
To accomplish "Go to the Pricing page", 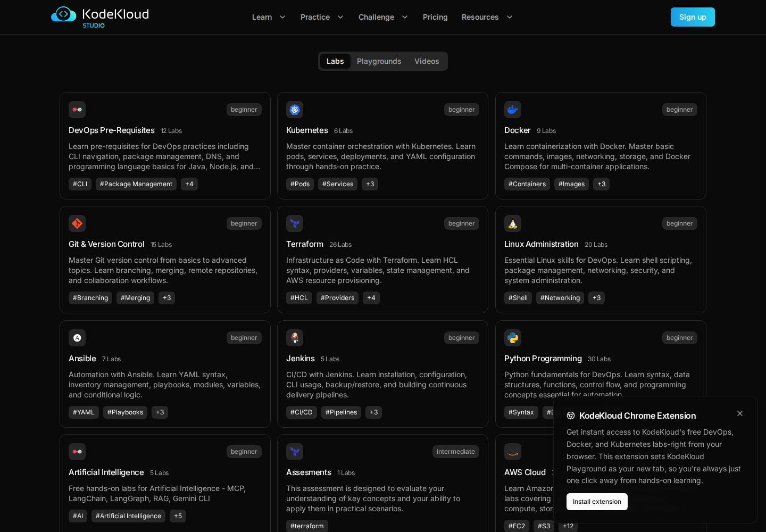I will click(435, 17).
